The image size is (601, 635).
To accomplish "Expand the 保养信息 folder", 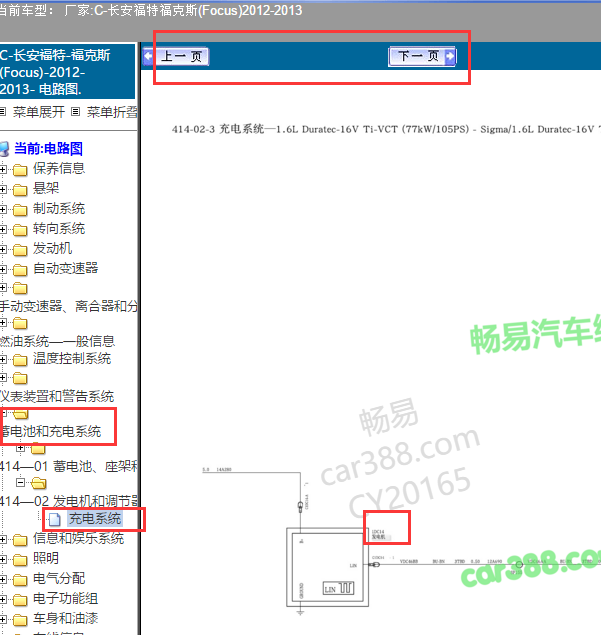I will click(3, 169).
